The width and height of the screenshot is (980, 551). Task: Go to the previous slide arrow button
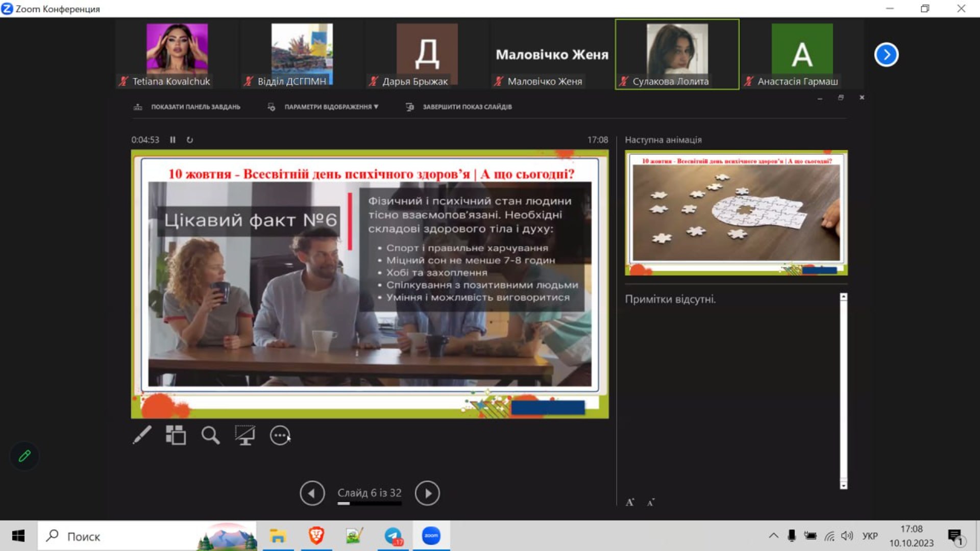[312, 493]
